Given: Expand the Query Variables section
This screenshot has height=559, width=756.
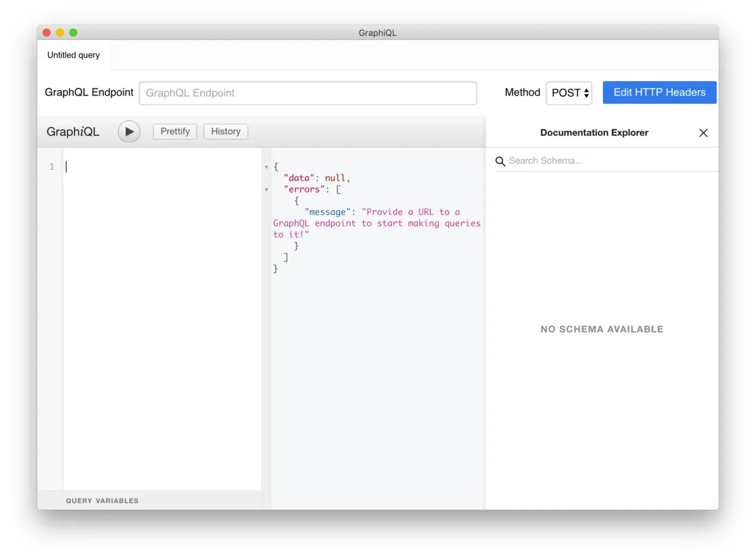Looking at the screenshot, I should 102,500.
